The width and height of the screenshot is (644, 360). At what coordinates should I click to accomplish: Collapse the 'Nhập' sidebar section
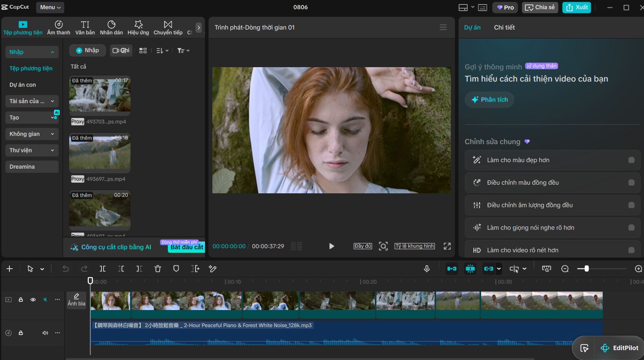point(32,52)
